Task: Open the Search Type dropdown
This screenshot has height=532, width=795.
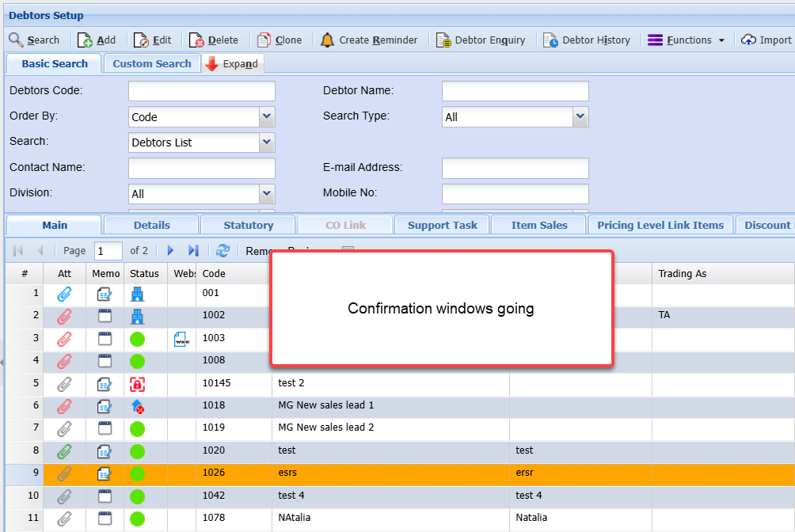Action: [x=580, y=116]
